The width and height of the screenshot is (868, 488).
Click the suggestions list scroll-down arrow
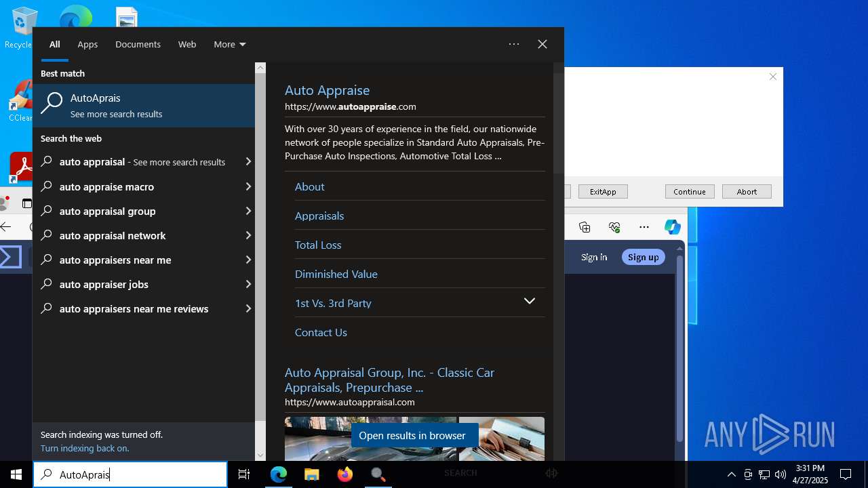260,455
